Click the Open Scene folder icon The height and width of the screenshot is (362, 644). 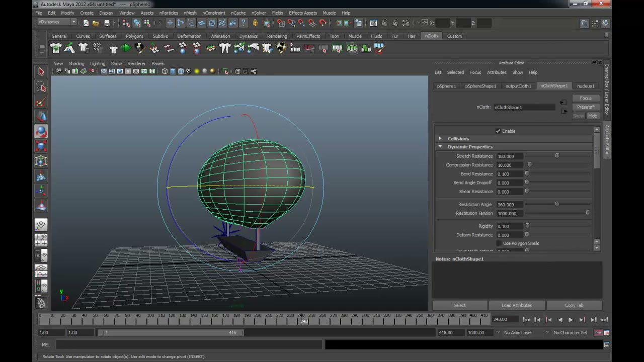tap(96, 23)
